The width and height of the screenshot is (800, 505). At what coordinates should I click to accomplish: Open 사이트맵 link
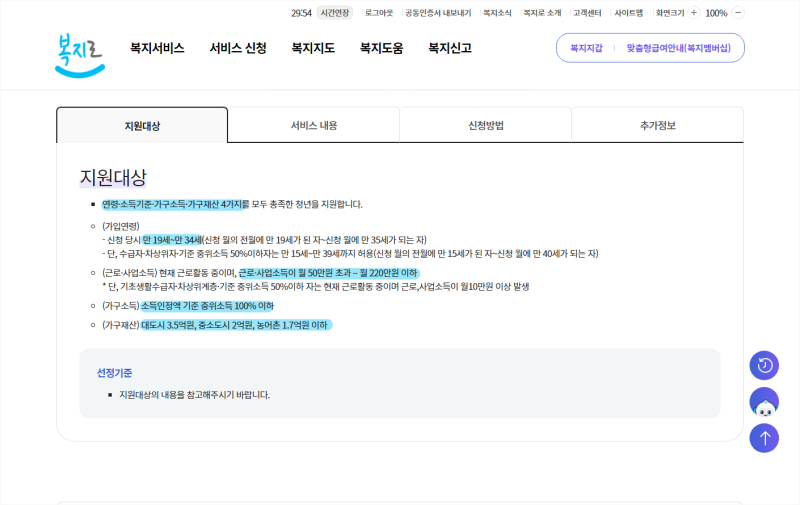[629, 13]
